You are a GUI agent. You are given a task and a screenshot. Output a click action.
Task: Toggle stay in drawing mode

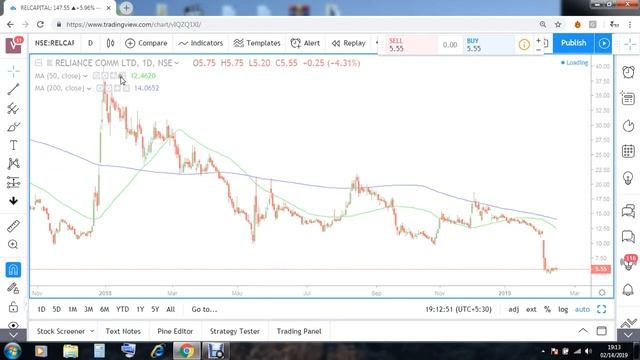pos(13,288)
